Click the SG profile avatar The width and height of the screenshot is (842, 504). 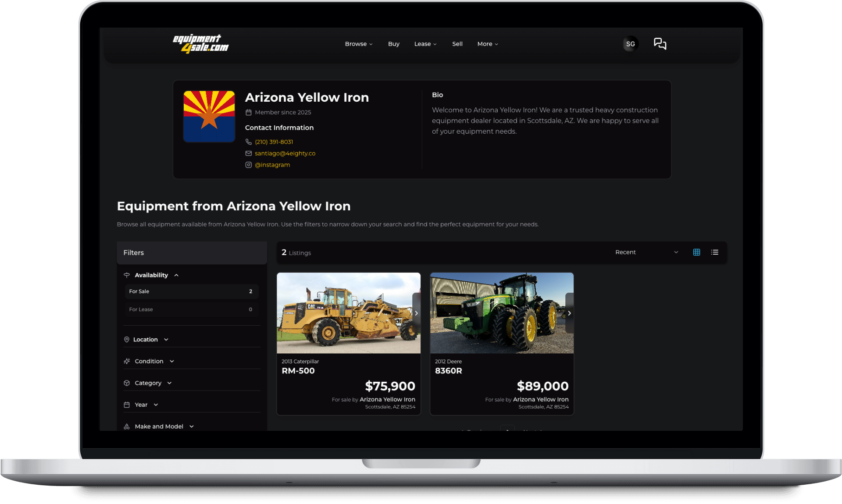point(630,44)
